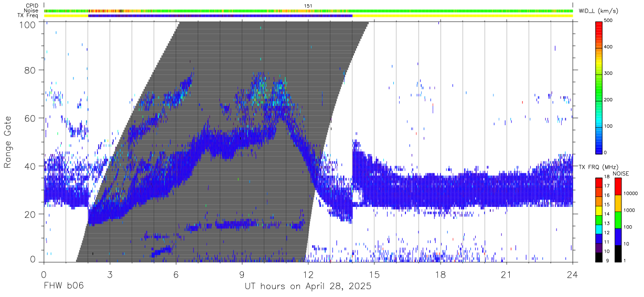Click the 500 label on the width colorbar

pyautogui.click(x=608, y=20)
